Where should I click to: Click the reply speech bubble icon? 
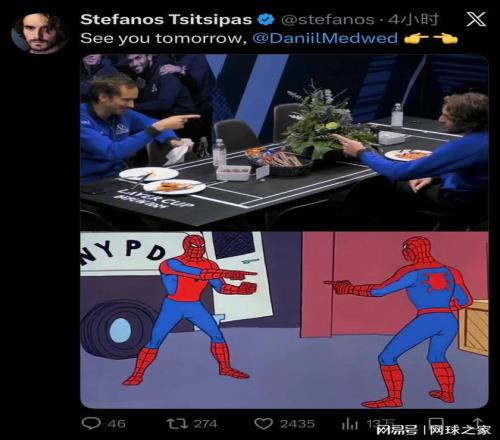[x=91, y=423]
